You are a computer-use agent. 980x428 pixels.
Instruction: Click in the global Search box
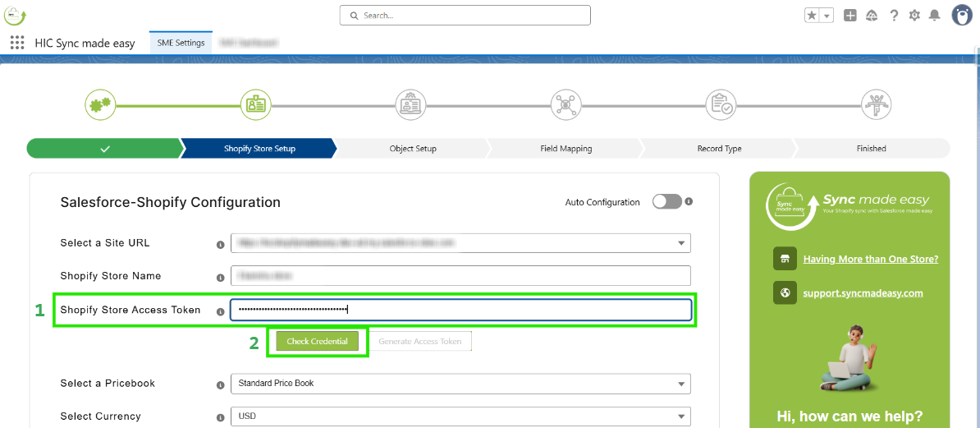[465, 16]
